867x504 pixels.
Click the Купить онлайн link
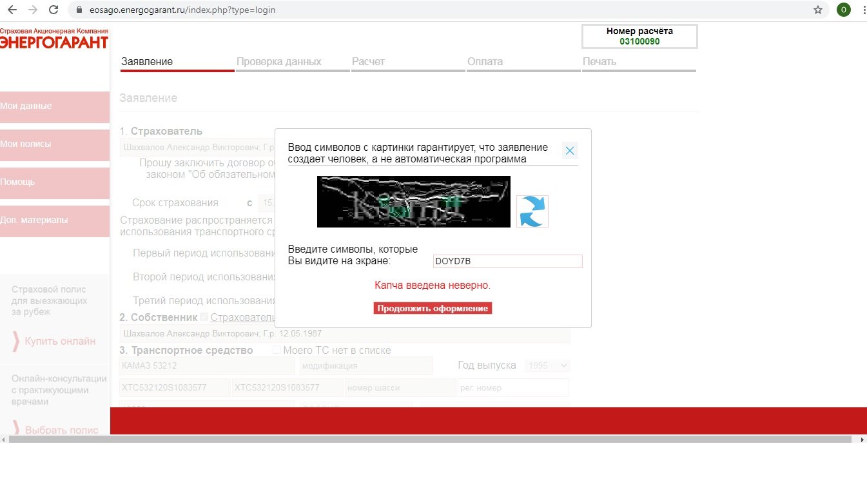59,341
